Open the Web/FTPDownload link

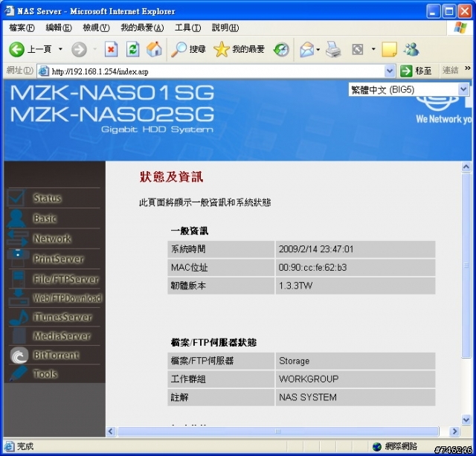68,298
